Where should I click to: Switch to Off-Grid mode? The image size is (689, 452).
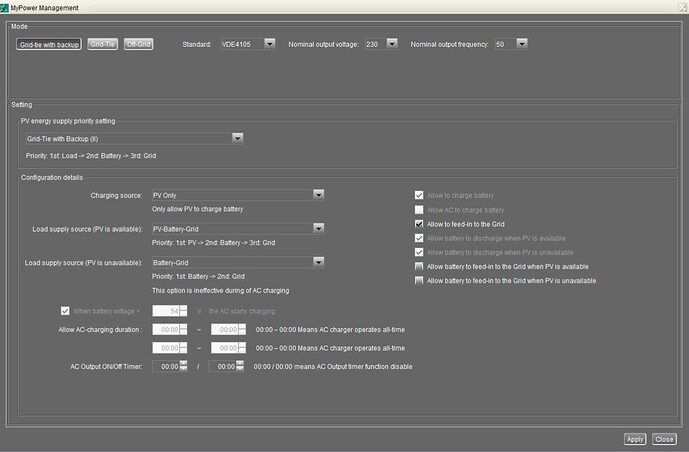[139, 44]
